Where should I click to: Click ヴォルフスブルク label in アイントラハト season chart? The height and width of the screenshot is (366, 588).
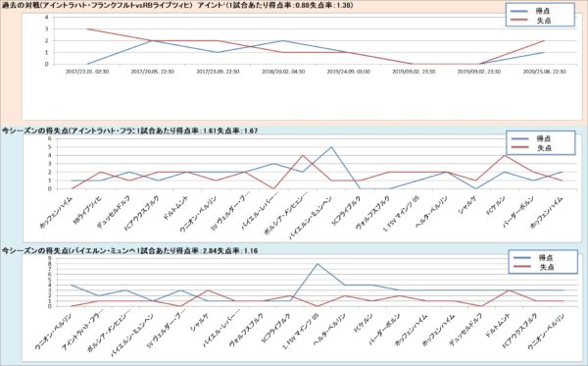coord(372,212)
